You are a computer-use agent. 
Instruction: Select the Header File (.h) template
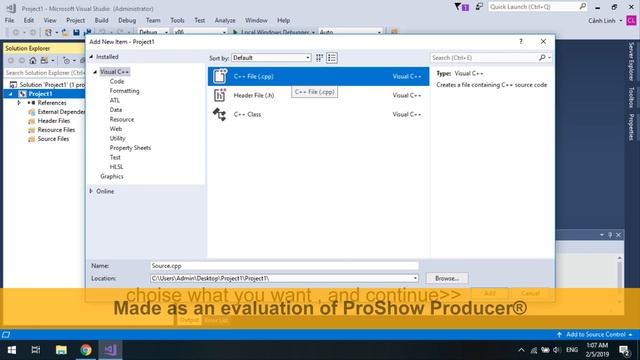pyautogui.click(x=318, y=96)
